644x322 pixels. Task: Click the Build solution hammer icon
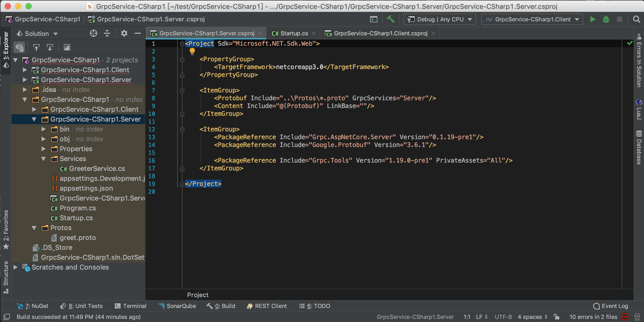point(390,19)
